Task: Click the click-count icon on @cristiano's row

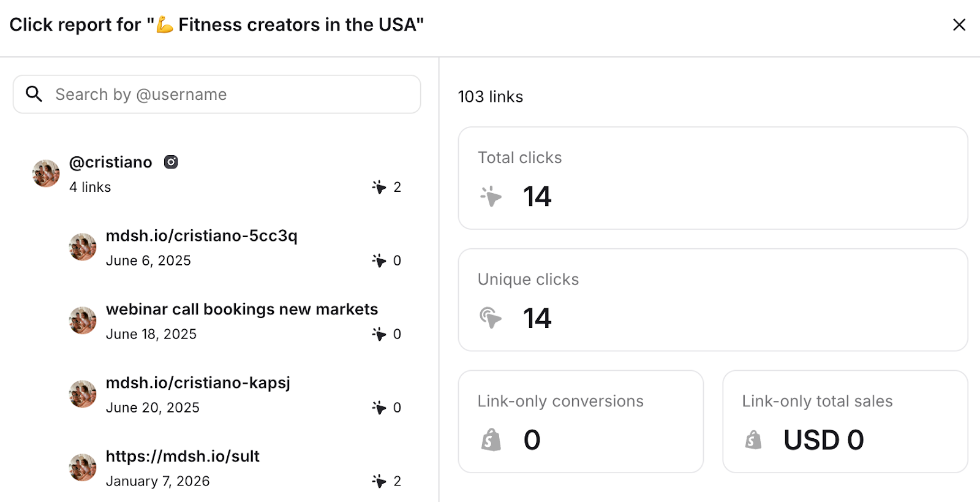Action: coord(379,187)
